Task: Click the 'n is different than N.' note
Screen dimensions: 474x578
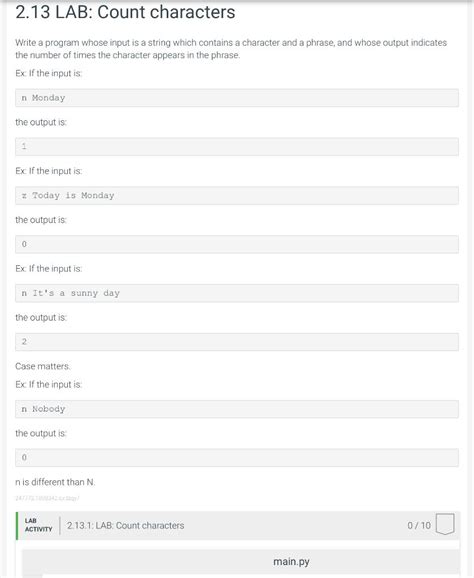Action: [55, 482]
